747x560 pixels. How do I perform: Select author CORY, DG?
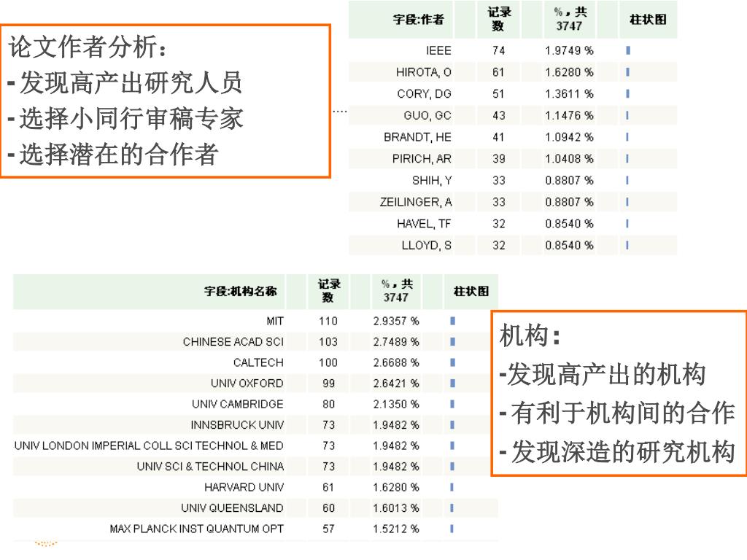click(x=424, y=94)
